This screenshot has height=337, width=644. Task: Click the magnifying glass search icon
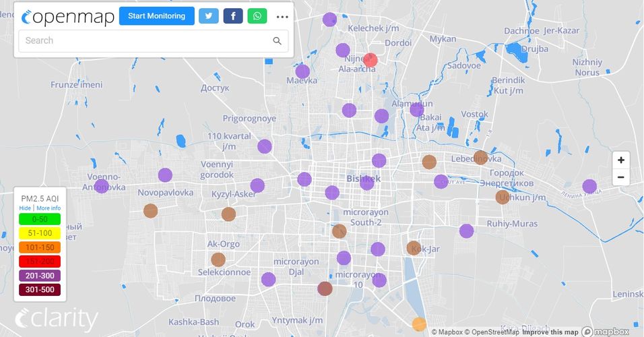point(277,41)
